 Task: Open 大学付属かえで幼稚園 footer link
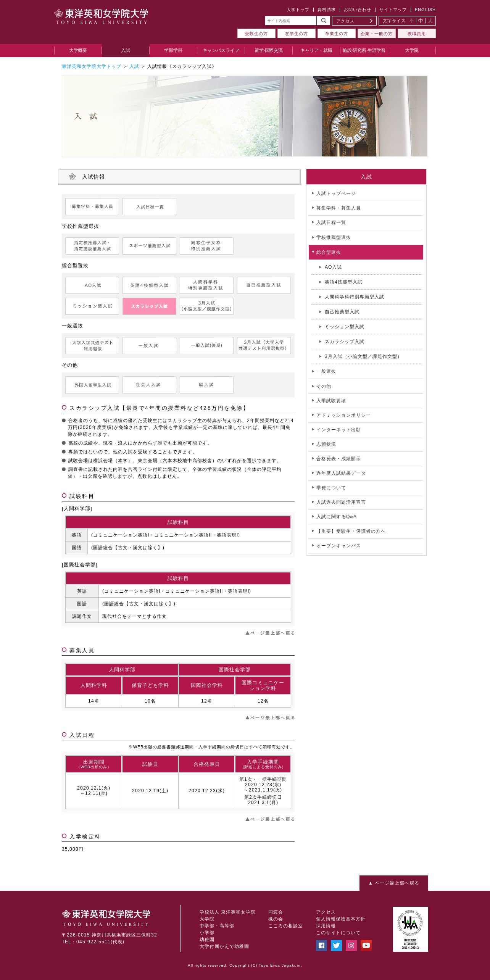[x=224, y=946]
